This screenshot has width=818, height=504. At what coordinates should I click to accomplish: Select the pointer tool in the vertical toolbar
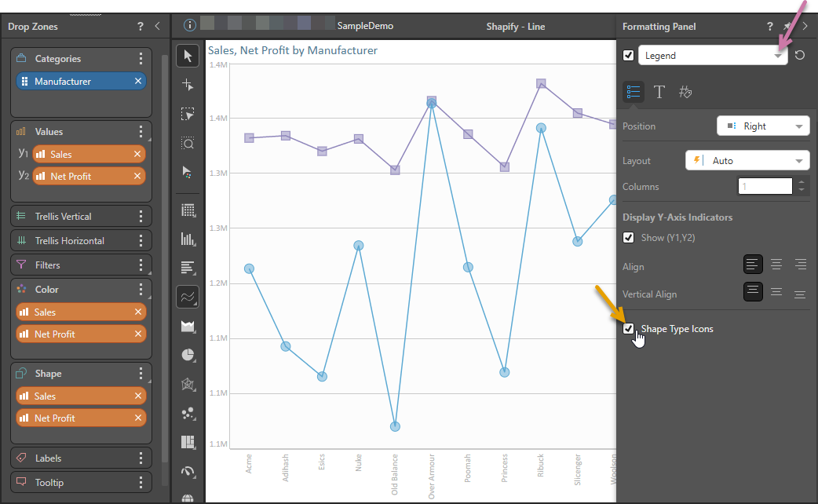[188, 56]
